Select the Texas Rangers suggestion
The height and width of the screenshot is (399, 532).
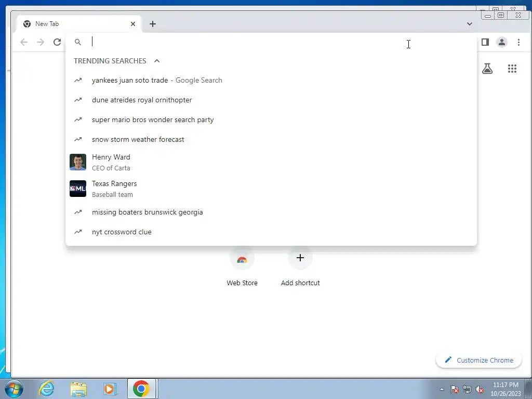[x=271, y=189]
